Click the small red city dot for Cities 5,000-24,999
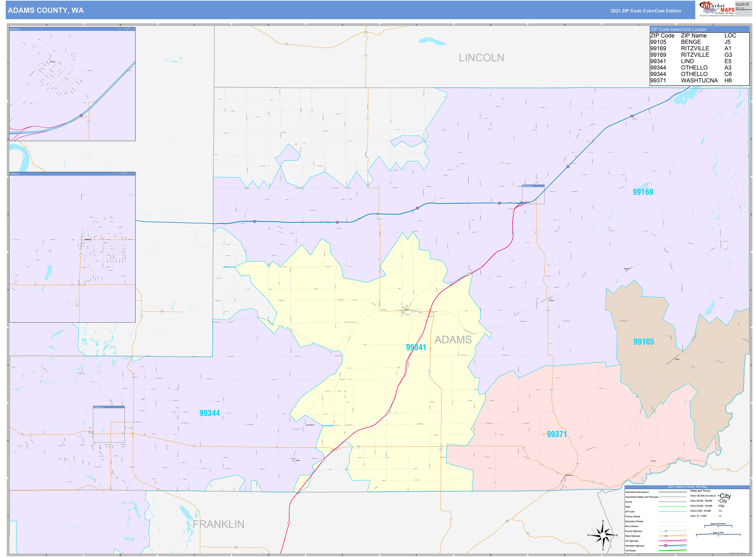The image size is (756, 557). [x=719, y=511]
